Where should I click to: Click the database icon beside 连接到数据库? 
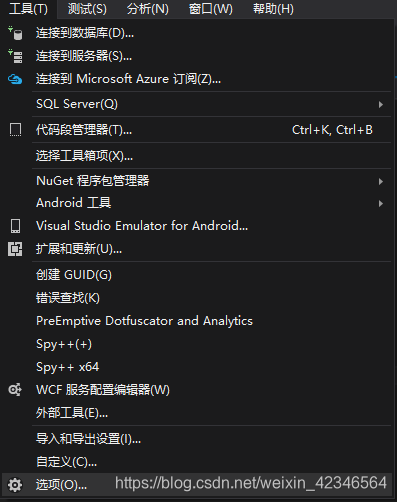(x=15, y=33)
